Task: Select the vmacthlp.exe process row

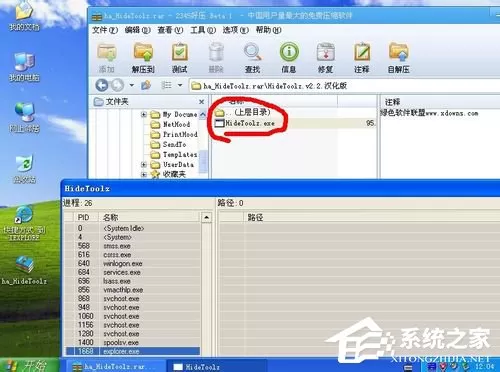Action: tap(133, 290)
